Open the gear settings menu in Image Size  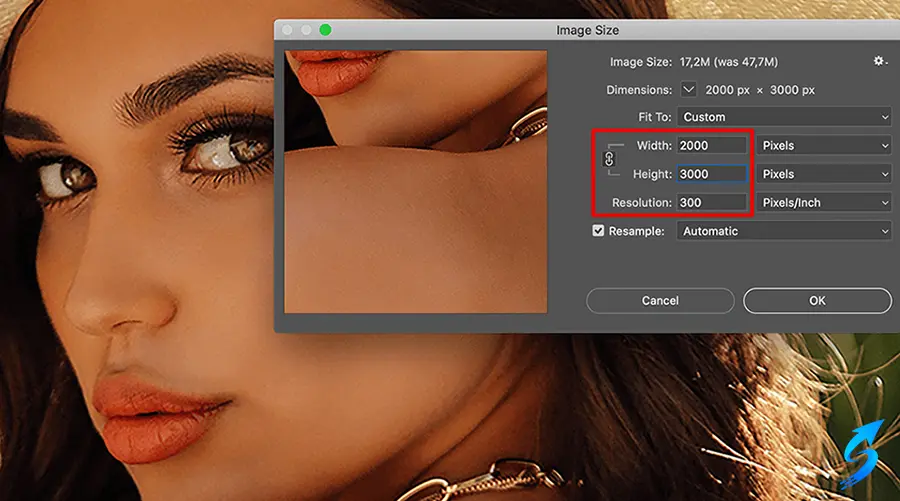tap(879, 61)
